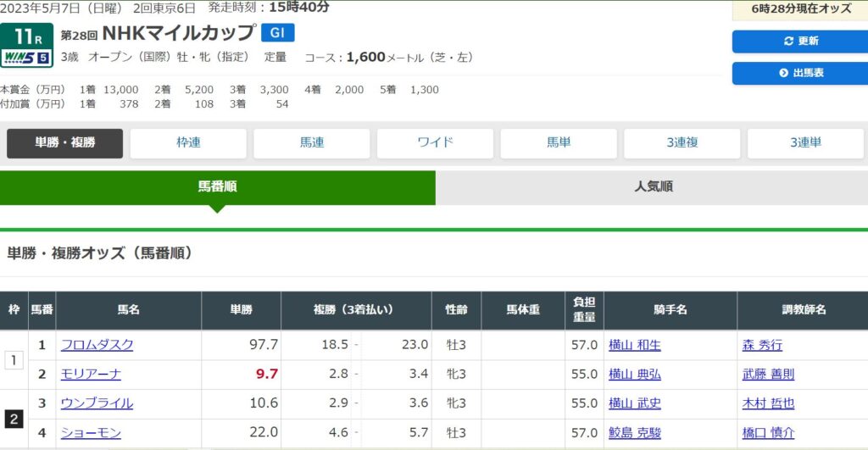Click the 更新 refresh button

click(x=801, y=42)
